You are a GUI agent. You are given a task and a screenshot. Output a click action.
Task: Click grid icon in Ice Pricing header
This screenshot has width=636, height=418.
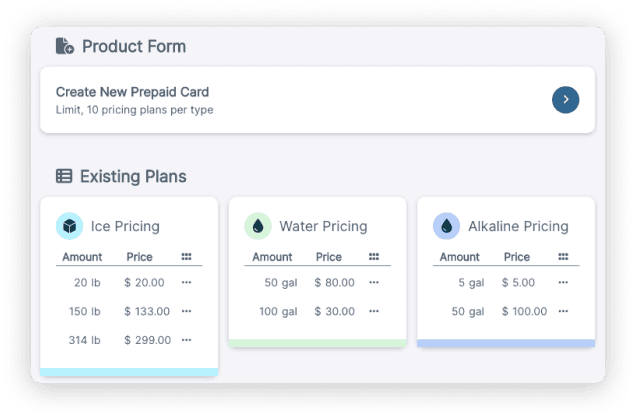[x=186, y=257]
